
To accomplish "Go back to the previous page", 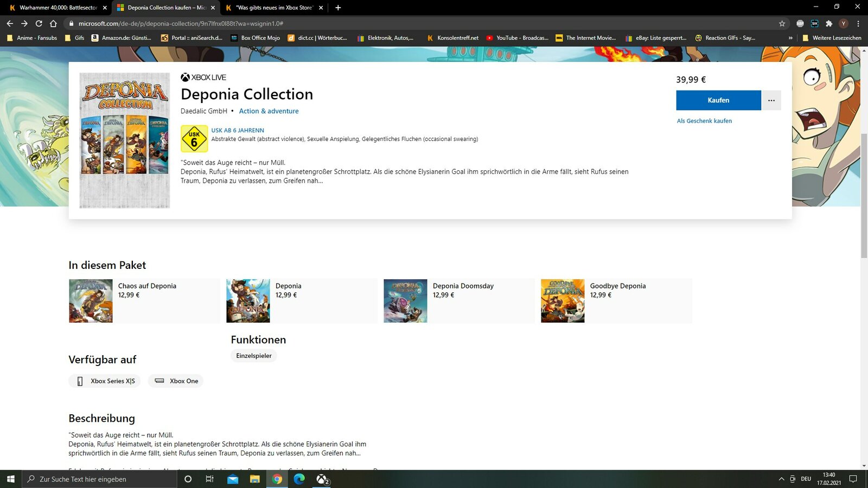I will click(10, 23).
